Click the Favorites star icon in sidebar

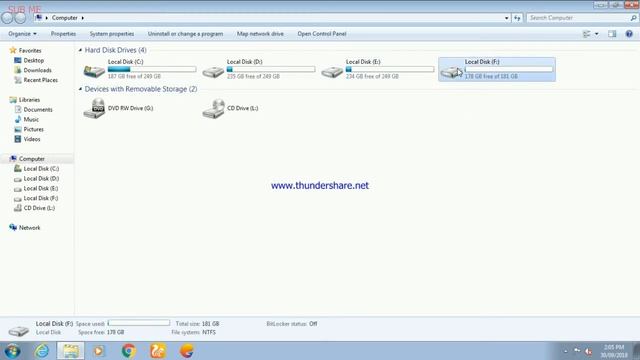(13, 50)
